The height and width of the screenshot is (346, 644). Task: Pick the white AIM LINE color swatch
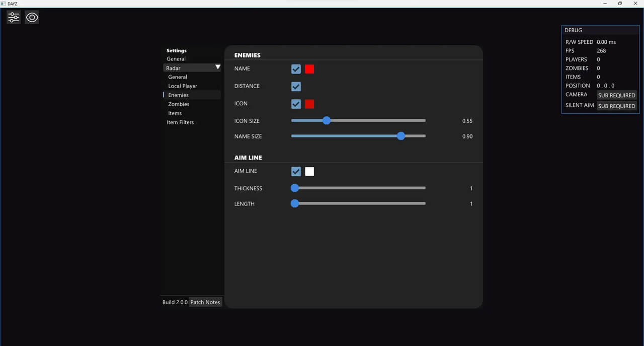pos(309,172)
